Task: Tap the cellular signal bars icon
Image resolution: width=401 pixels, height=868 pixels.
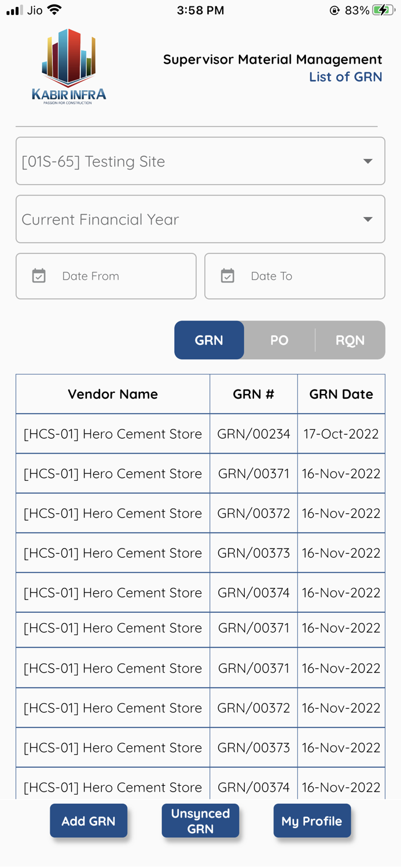Action: [x=14, y=10]
